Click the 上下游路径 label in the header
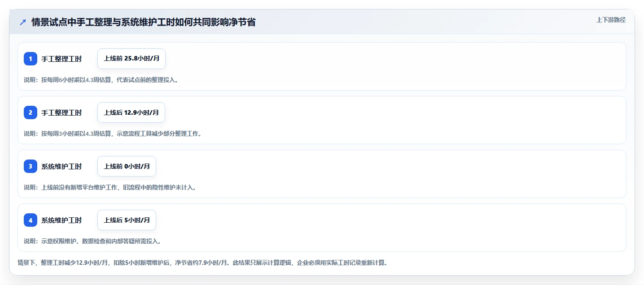Viewport: 644px width, 285px height. coord(611,20)
